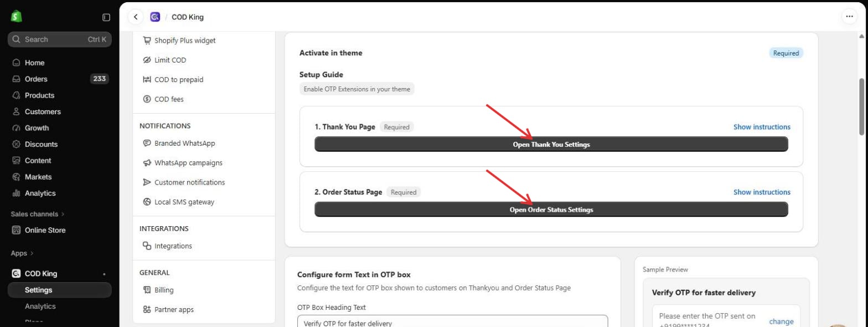Click the Online Store storefront icon
868x327 pixels.
tap(16, 230)
